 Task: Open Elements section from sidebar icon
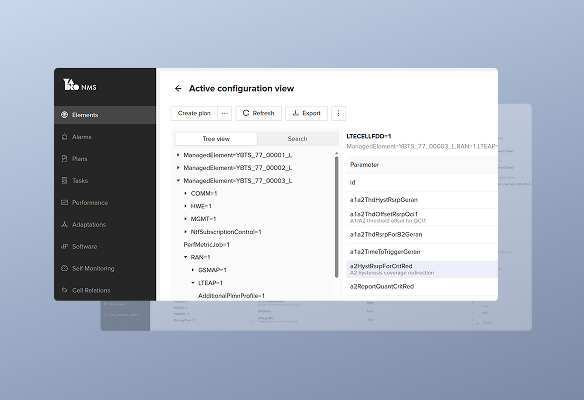64,115
